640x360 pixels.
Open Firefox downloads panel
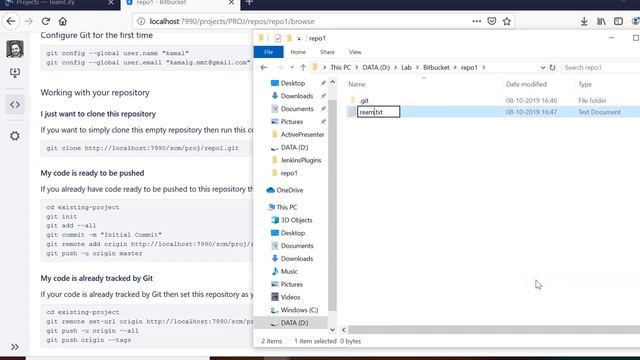coord(584,21)
